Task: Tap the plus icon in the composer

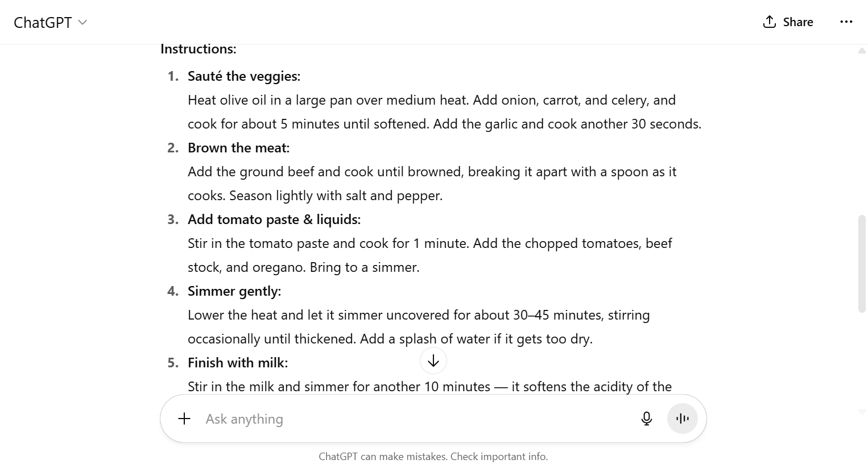Action: pyautogui.click(x=184, y=419)
